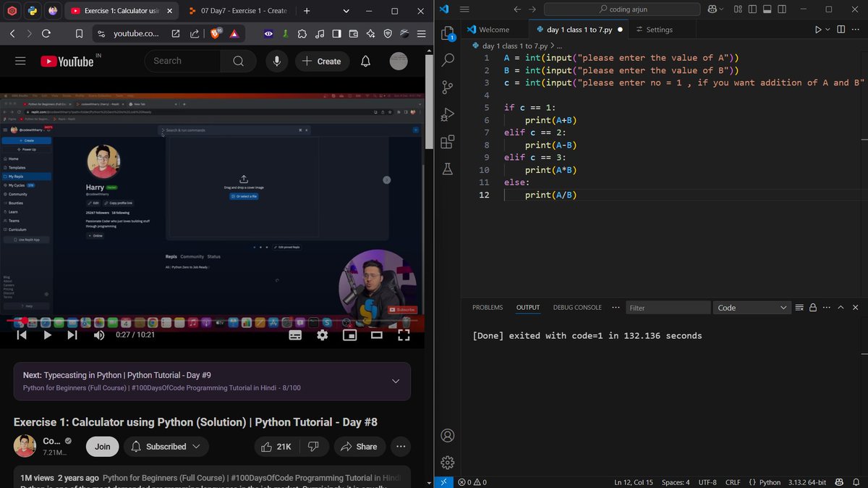Toggle auto-scroll lock in the Output panel
Viewport: 868px width, 488px height.
pyautogui.click(x=812, y=307)
